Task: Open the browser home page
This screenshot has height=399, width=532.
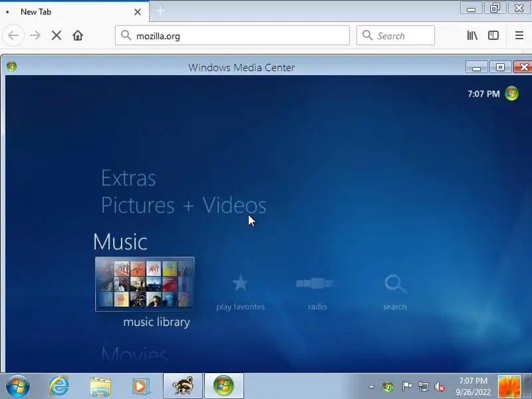Action: 78,35
